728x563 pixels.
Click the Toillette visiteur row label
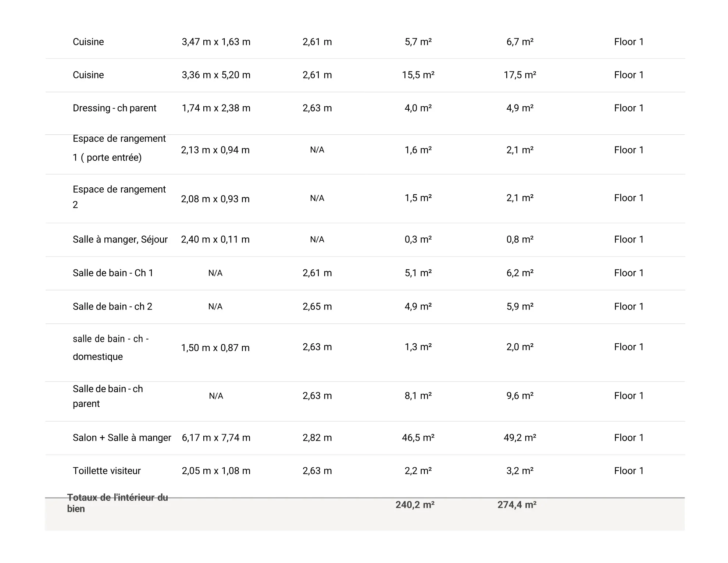pyautogui.click(x=107, y=471)
